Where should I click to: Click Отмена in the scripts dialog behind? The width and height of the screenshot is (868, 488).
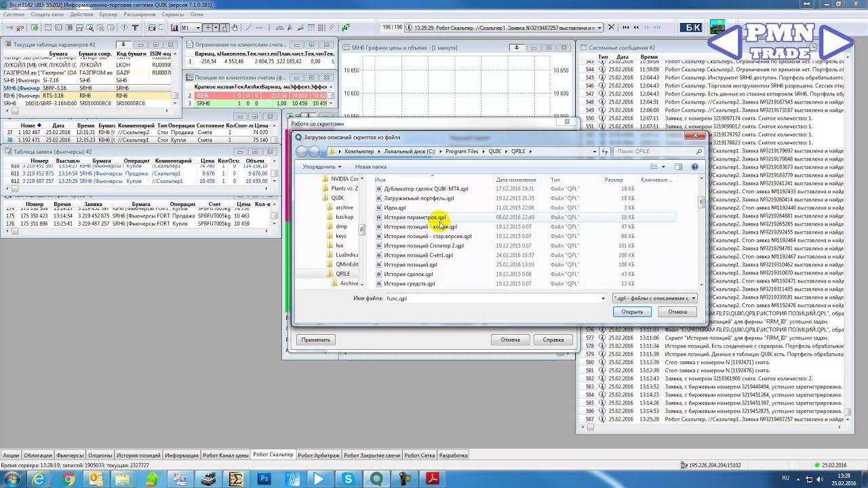(510, 340)
